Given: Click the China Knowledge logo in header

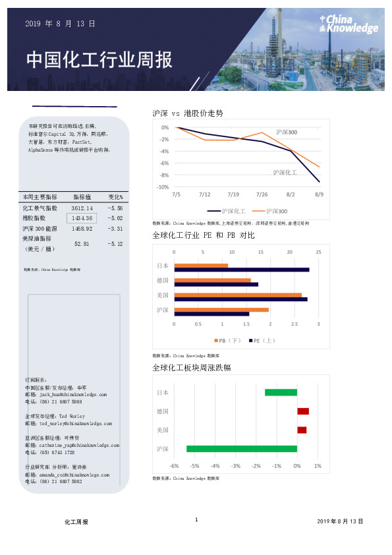Looking at the screenshot, I should click(x=349, y=24).
